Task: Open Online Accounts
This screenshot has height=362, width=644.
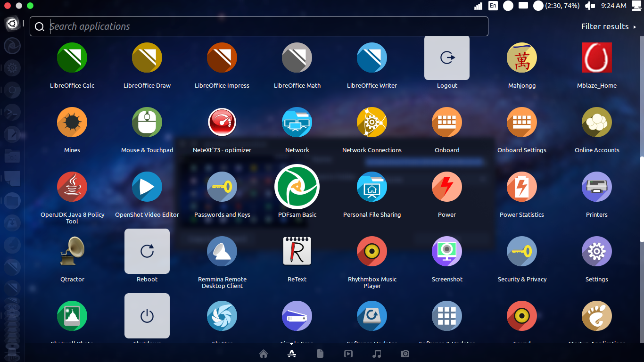Action: coord(597,122)
